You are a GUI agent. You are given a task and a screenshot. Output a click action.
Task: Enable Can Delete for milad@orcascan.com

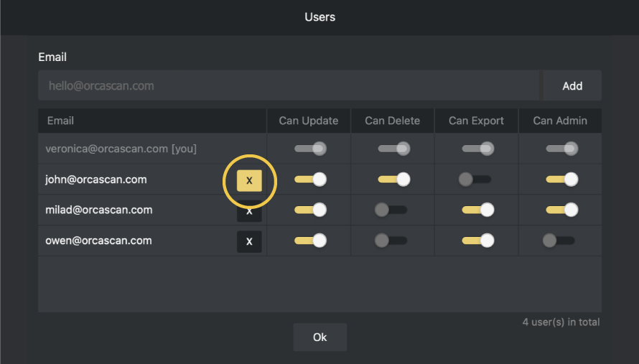pyautogui.click(x=392, y=210)
